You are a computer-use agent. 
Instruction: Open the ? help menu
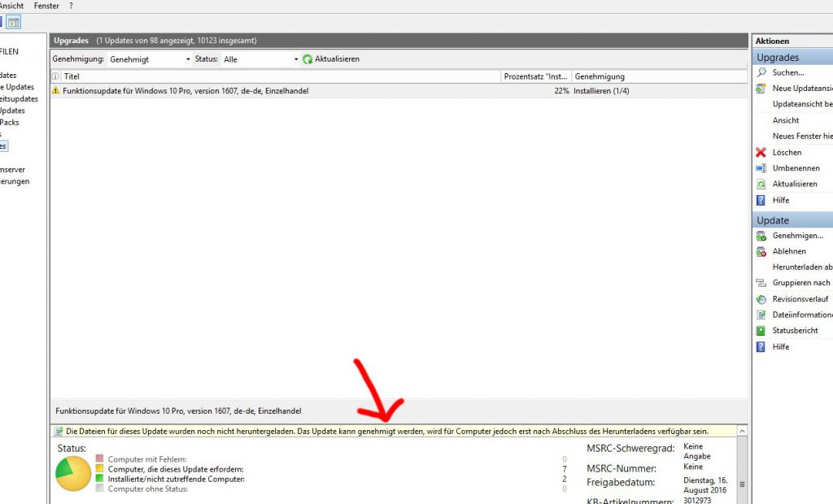tap(72, 6)
